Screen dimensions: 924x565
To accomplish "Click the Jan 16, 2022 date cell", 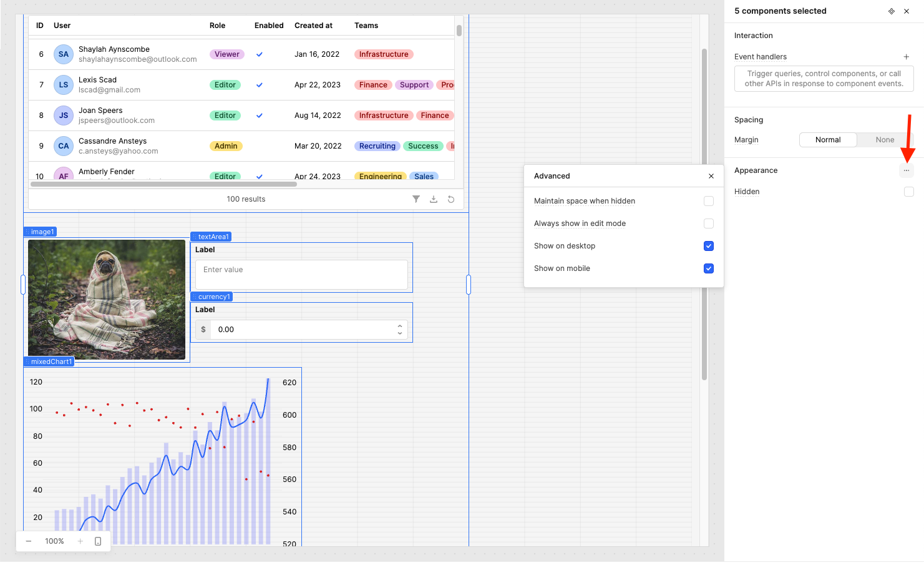I will point(317,54).
